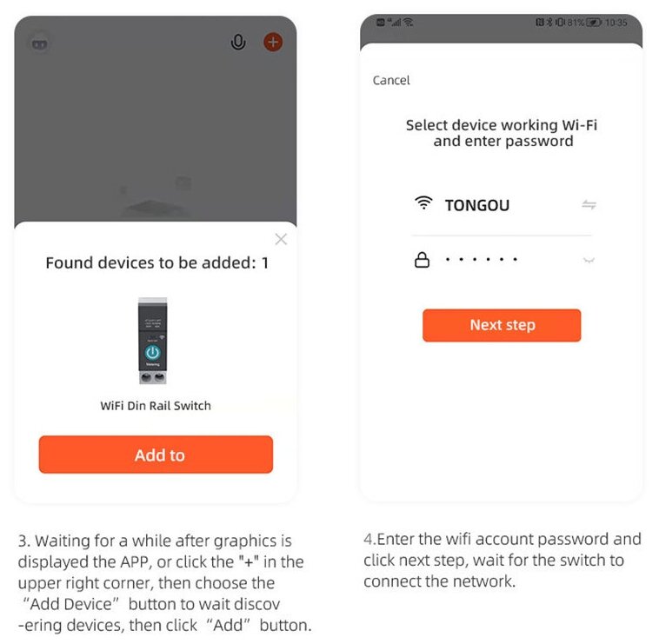
Task: Tap the microphone voice icon
Action: click(x=238, y=42)
